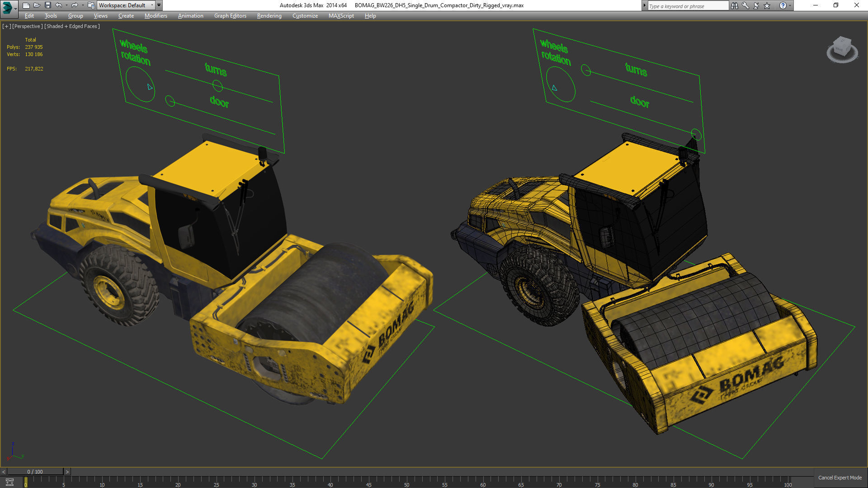
Task: Open the Edit menu
Action: (x=29, y=16)
